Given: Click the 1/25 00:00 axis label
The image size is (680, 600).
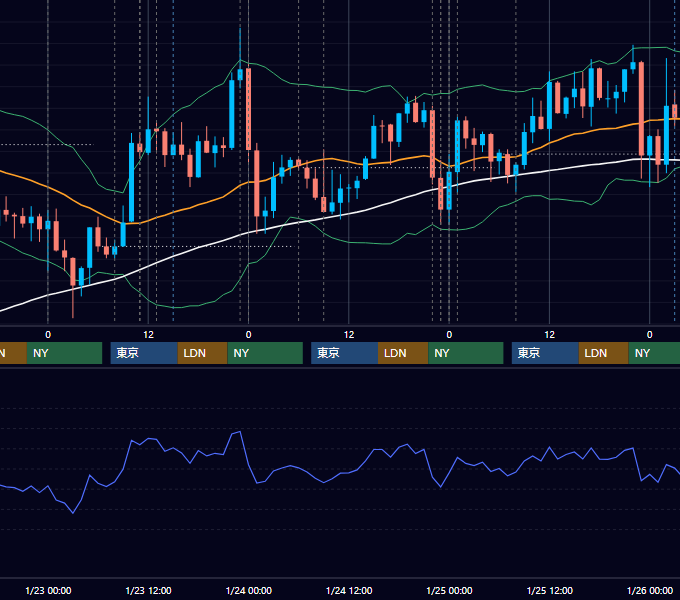Looking at the screenshot, I should pyautogui.click(x=449, y=590).
